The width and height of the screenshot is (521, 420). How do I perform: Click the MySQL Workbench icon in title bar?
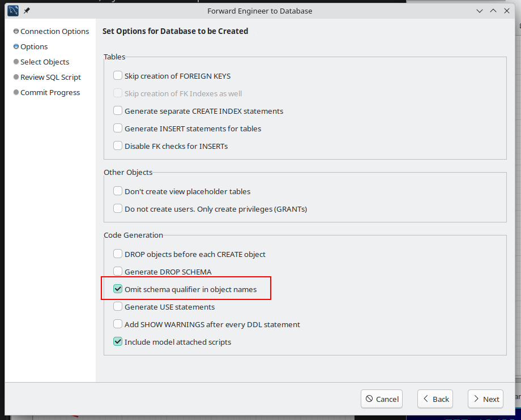tap(13, 11)
